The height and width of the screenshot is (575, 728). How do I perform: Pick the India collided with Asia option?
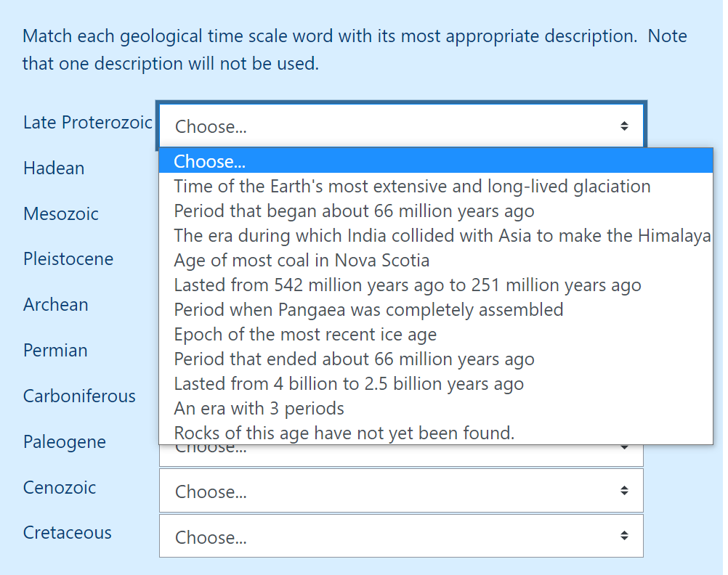pos(442,236)
